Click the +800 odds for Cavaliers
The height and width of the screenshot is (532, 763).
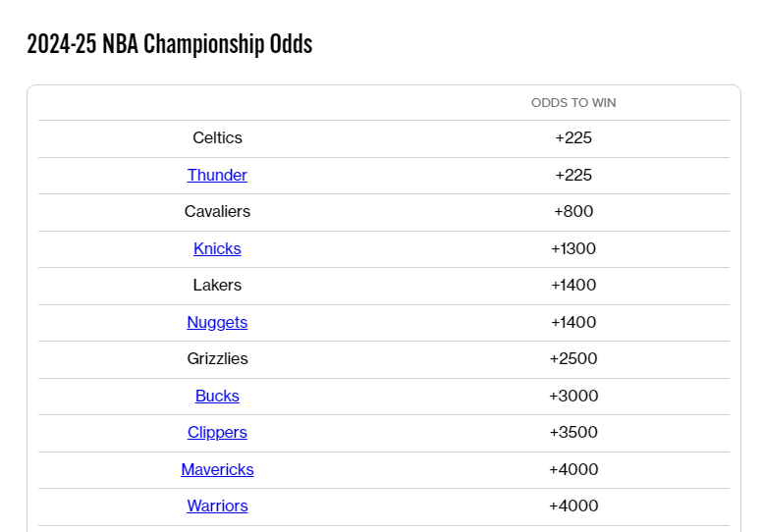(x=573, y=211)
